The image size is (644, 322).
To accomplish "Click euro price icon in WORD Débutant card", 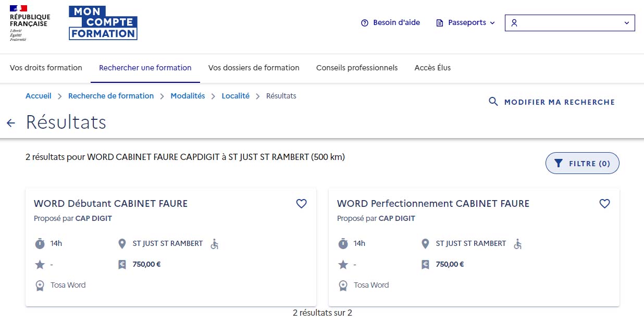I will tap(122, 265).
